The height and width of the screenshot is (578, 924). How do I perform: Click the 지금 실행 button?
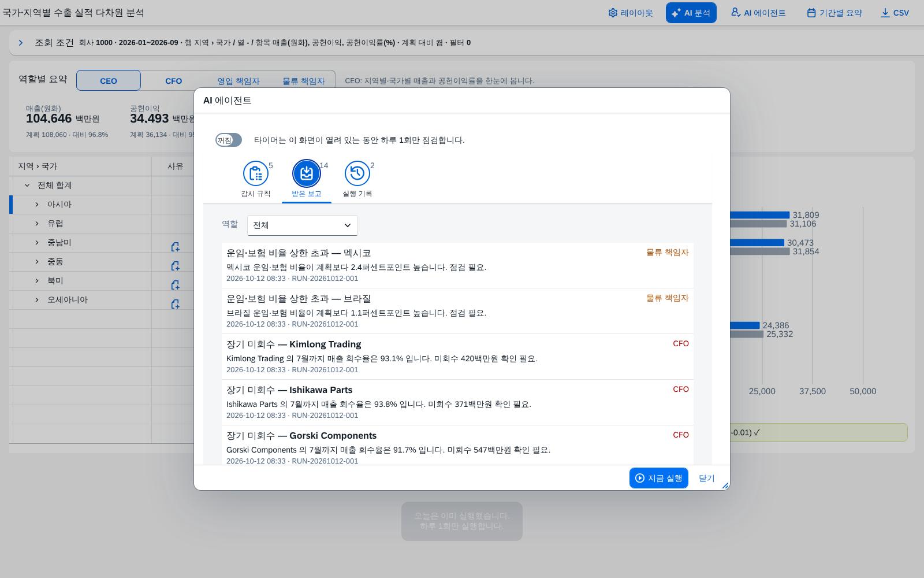[x=658, y=478]
